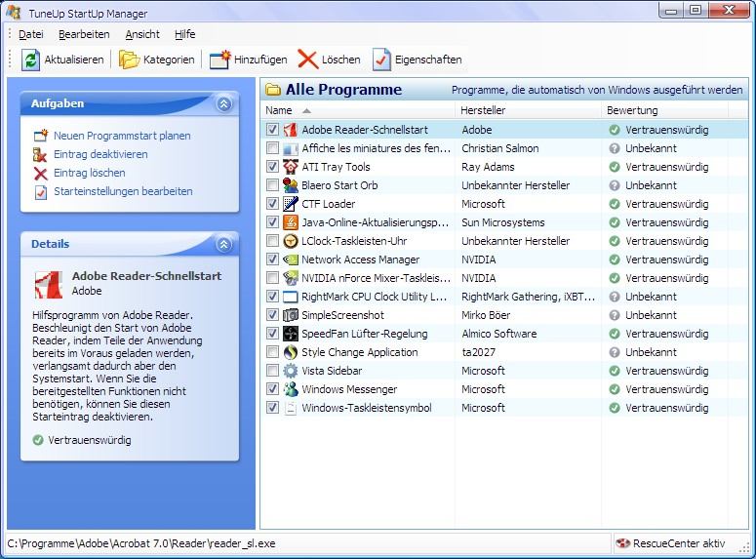Open the Bearbeiten menu
This screenshot has height=559, width=756.
(x=84, y=34)
